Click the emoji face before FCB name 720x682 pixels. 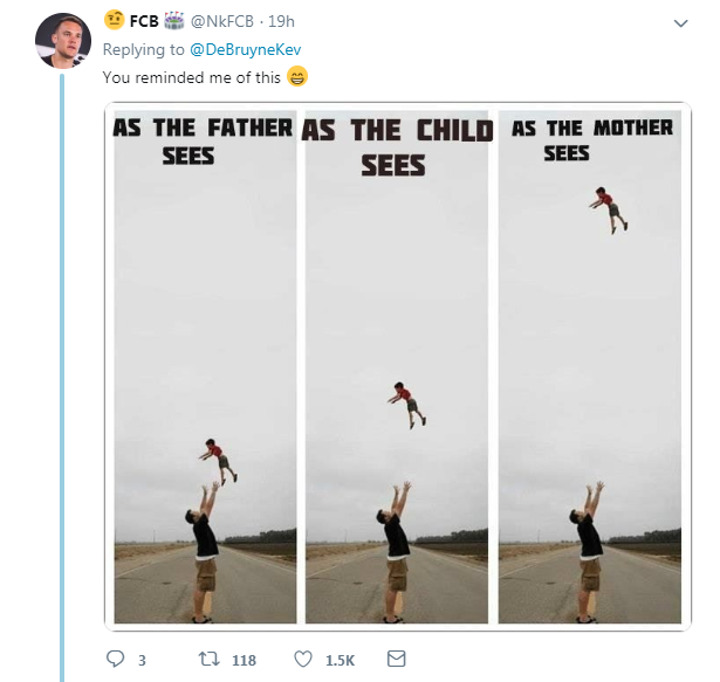[114, 22]
